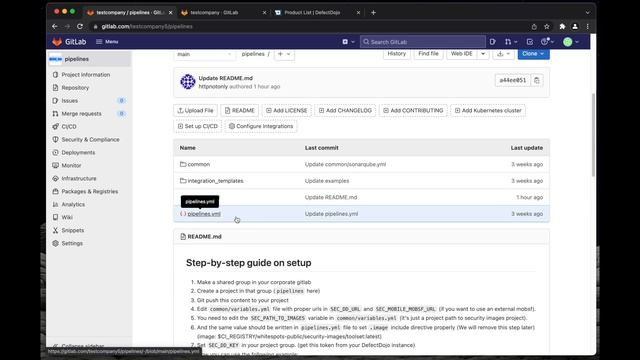
Task: Open Merge requests in the sidebar
Action: 81,113
